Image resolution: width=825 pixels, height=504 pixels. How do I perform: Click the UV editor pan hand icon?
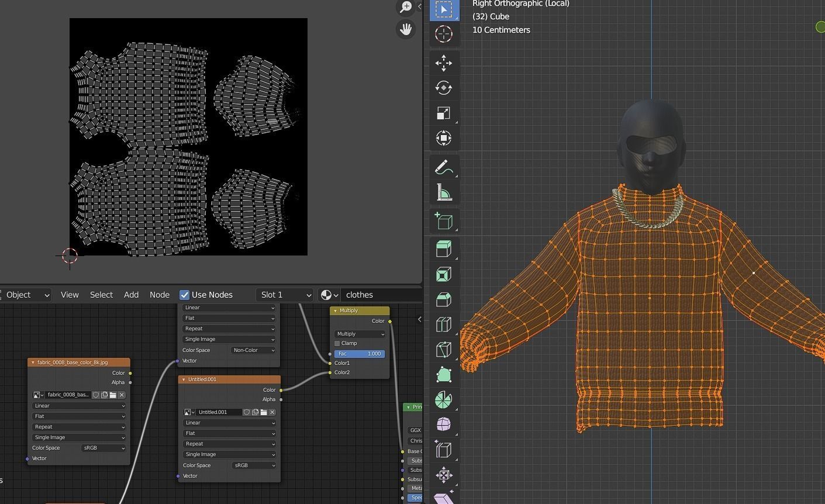coord(406,29)
